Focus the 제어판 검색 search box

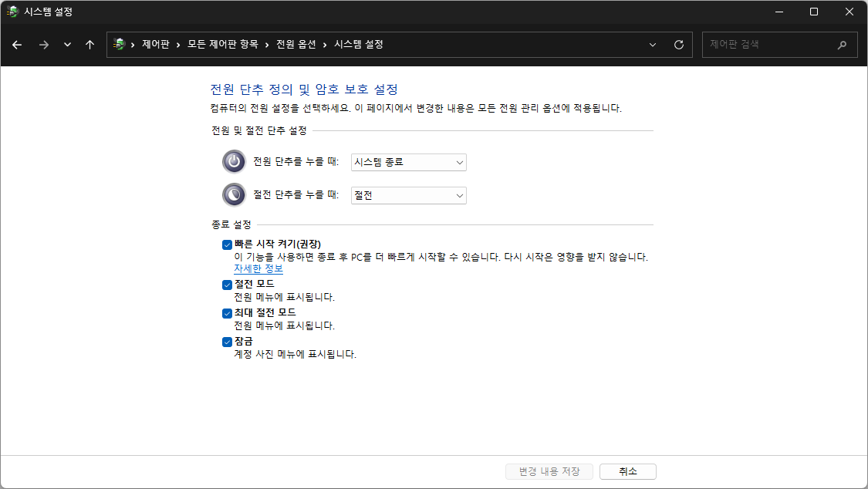click(x=779, y=45)
